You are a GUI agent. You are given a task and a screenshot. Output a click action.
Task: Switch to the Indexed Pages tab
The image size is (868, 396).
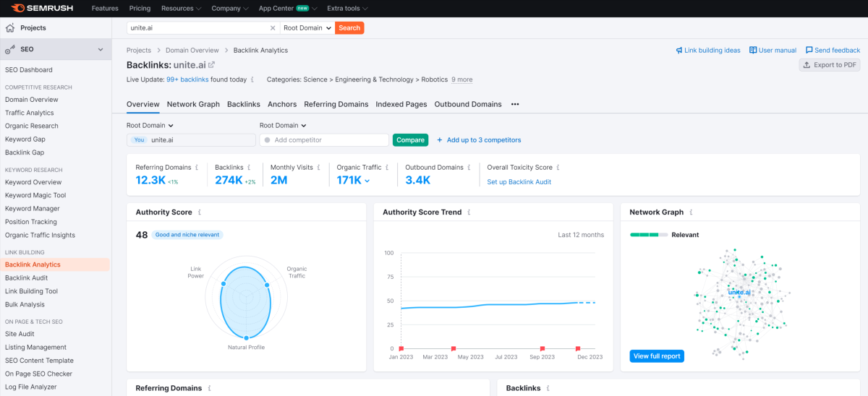(401, 104)
